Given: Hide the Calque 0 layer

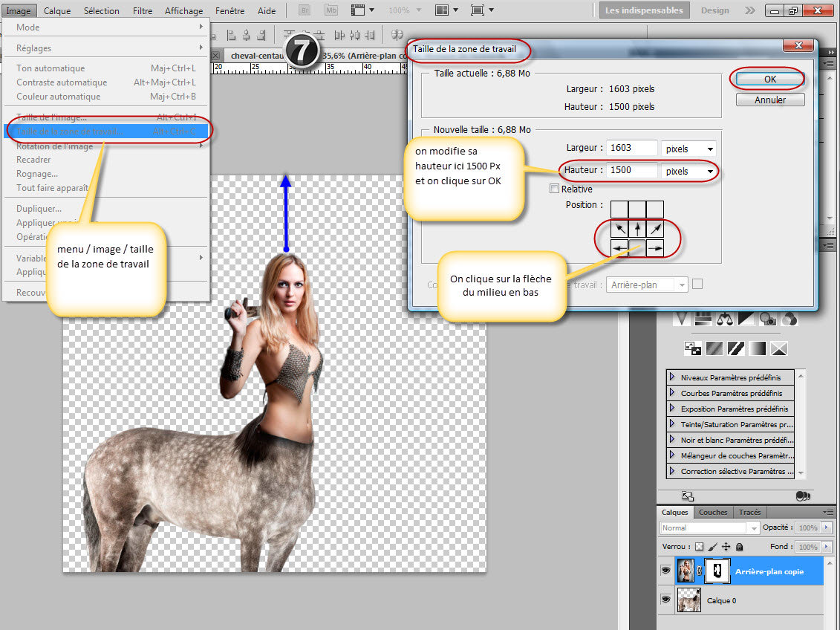Looking at the screenshot, I should tap(665, 600).
